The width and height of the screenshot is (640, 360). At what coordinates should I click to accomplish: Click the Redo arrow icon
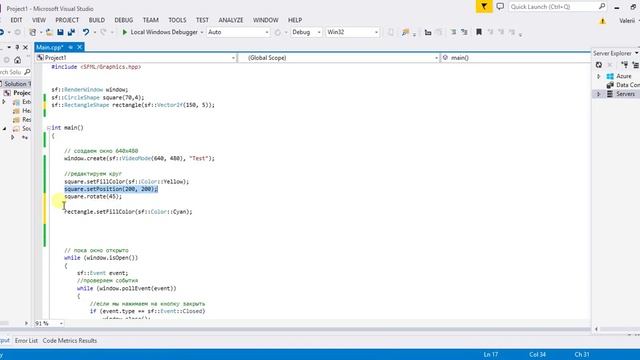coord(103,32)
